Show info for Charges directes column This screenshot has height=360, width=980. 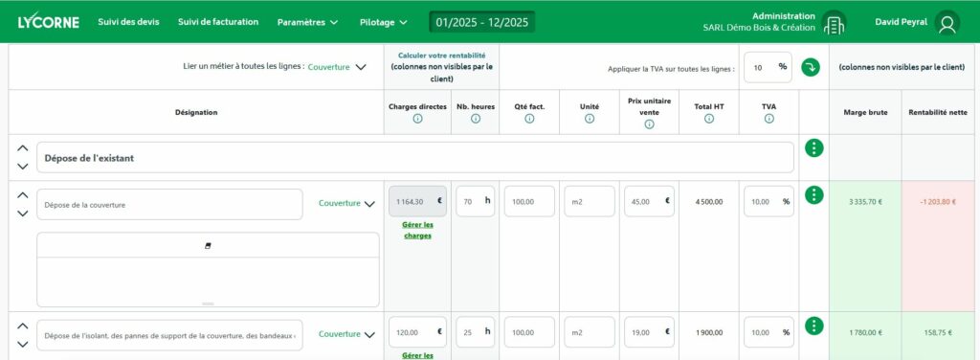417,119
